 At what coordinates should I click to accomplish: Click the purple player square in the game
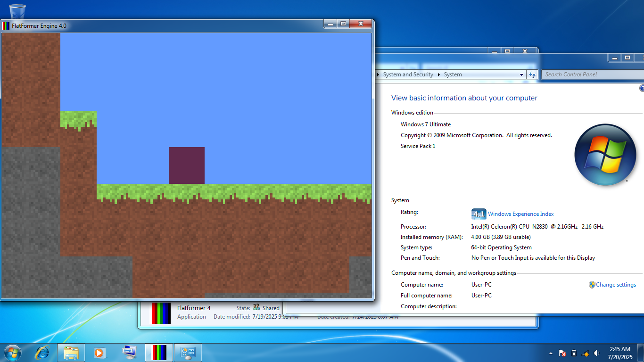click(187, 165)
